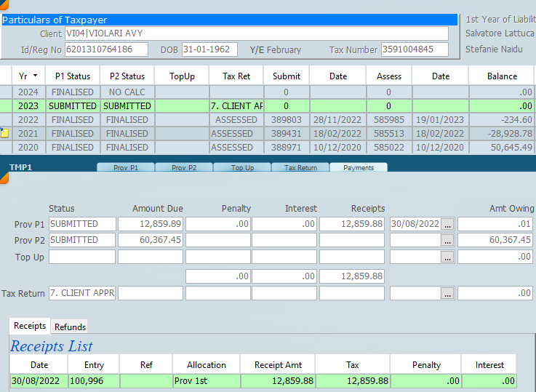Select the Top Up tab
Viewport: 536px width, 392px height.
pyautogui.click(x=242, y=167)
